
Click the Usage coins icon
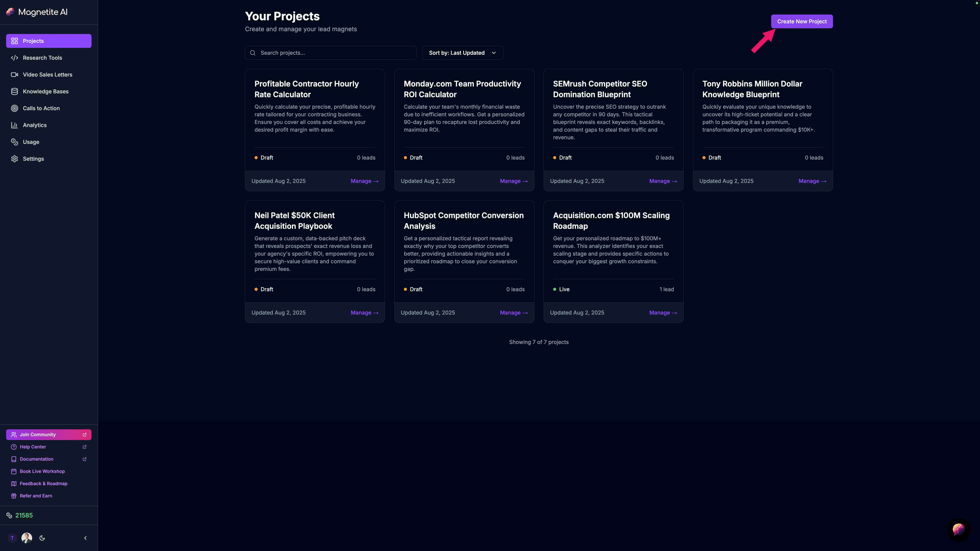(x=15, y=142)
